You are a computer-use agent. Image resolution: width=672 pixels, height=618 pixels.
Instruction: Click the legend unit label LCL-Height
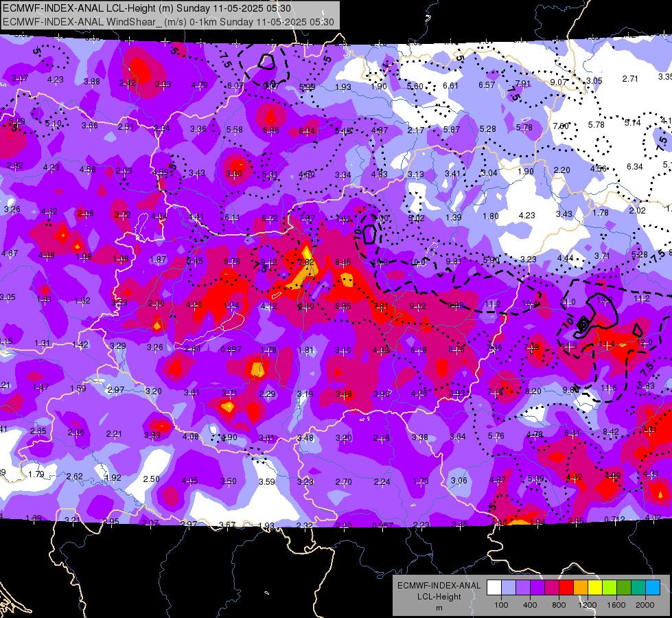[x=439, y=597]
